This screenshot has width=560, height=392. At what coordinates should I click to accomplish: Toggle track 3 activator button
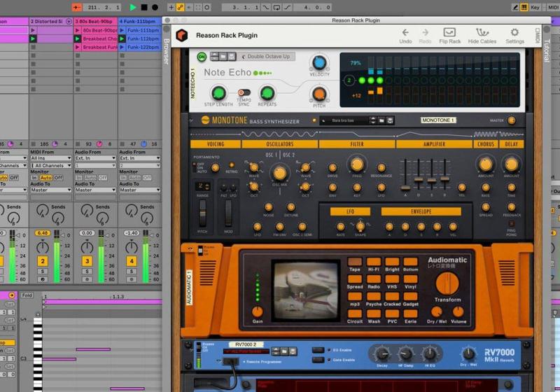(x=87, y=261)
